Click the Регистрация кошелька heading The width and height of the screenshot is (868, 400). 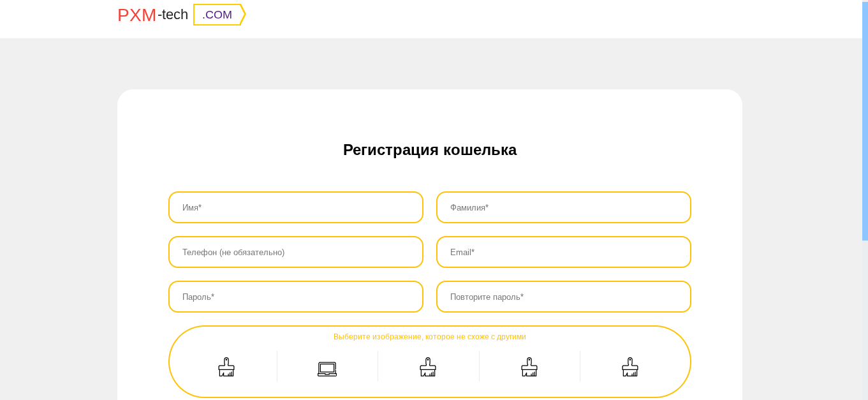click(430, 150)
